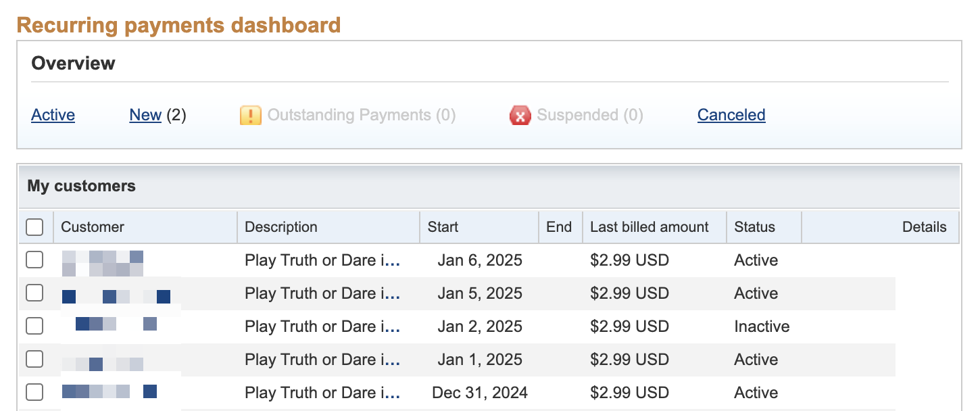View the Canceled profiles link

click(x=731, y=116)
